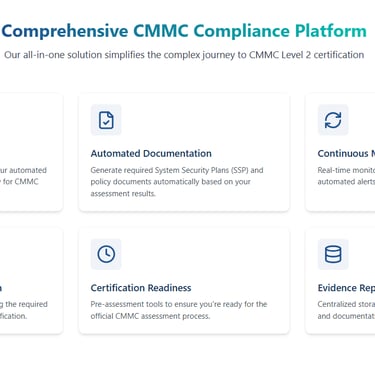This screenshot has height=366, width=375.
Task: Select the partially visible Continuous Monitoring title
Action: coord(346,153)
